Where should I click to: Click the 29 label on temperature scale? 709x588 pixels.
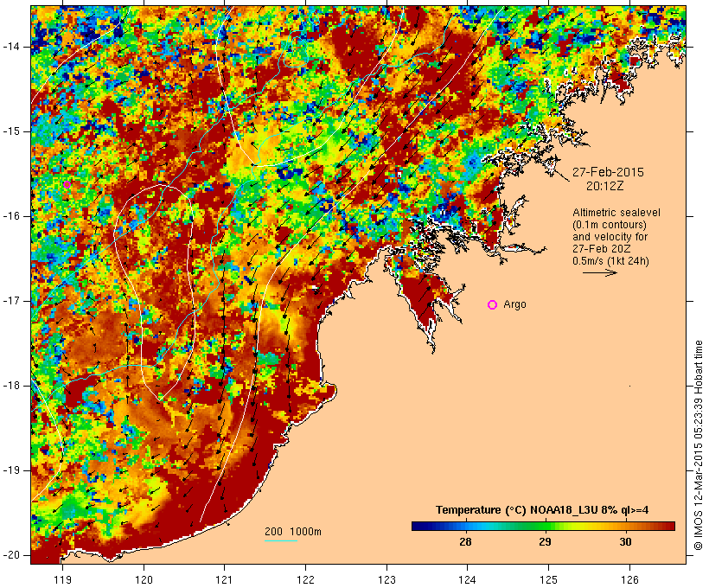[x=546, y=542]
